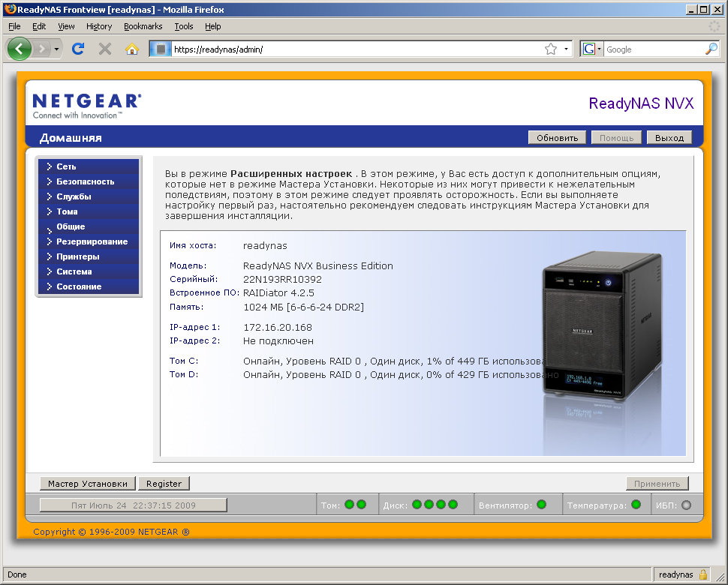Click the Мастер Установки button
Viewport: 728px width, 585px height.
tap(88, 484)
